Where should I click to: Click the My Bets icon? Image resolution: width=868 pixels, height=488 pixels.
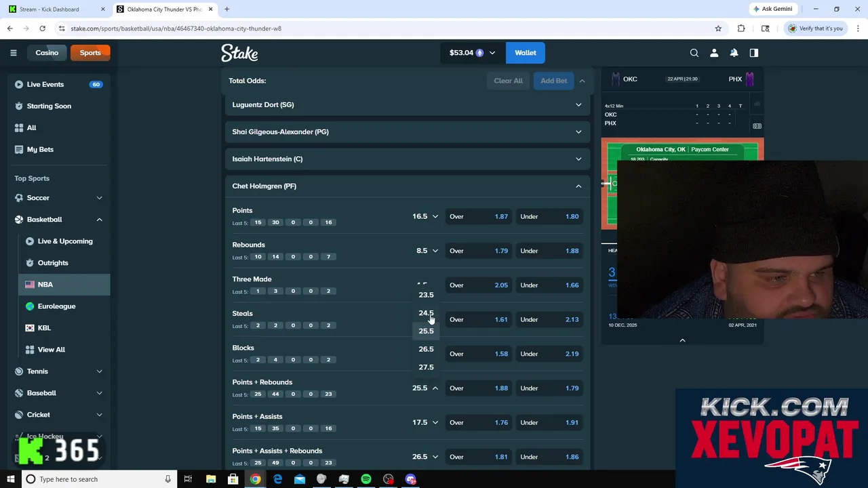pyautogui.click(x=19, y=149)
